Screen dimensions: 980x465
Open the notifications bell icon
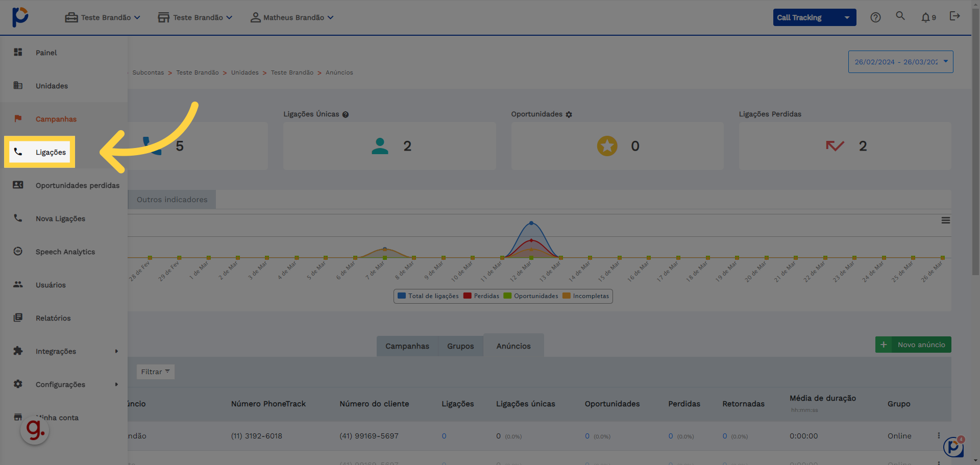coord(926,17)
